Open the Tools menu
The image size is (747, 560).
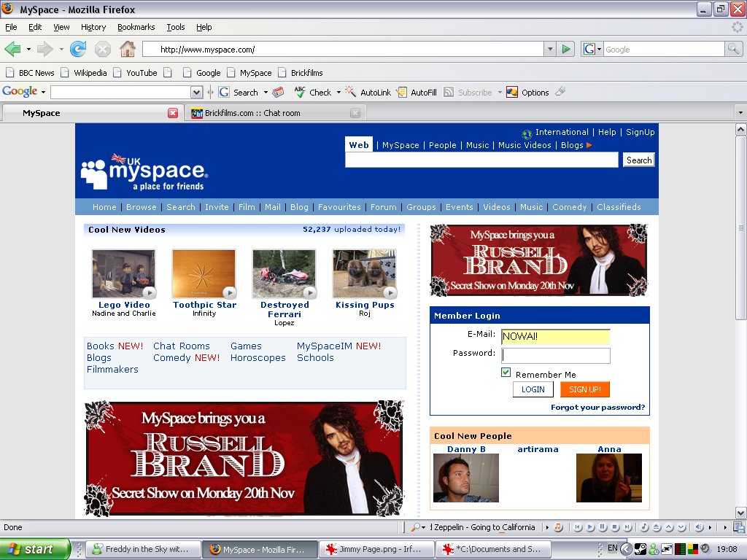[176, 27]
